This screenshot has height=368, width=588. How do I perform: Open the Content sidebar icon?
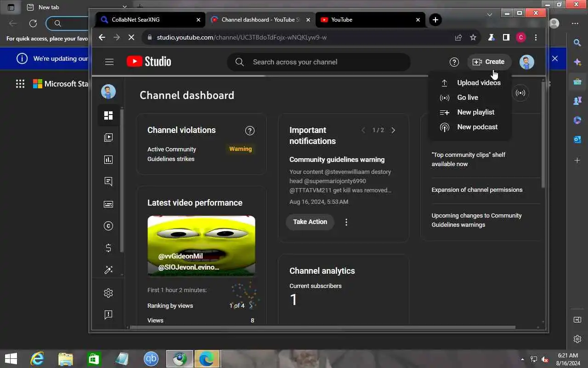[x=108, y=137]
